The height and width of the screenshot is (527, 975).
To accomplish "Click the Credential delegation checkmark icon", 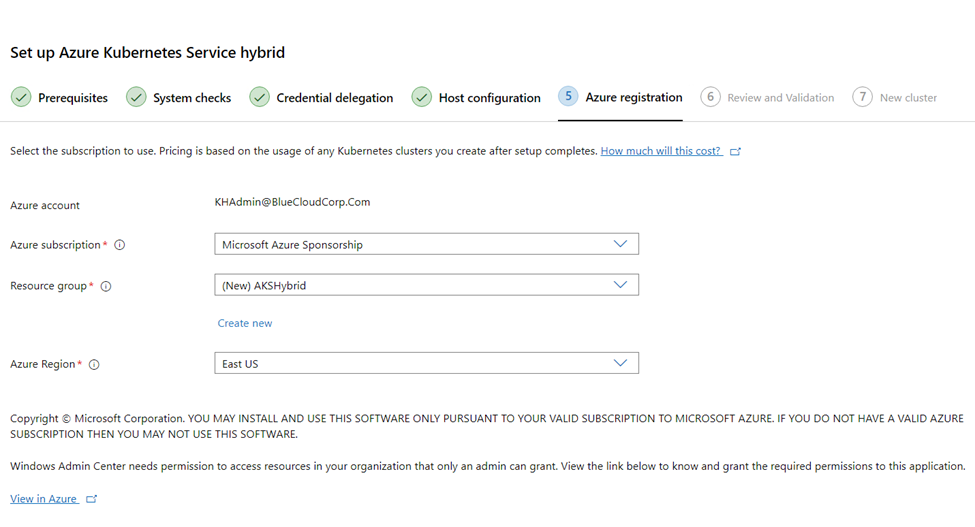I will click(x=259, y=97).
